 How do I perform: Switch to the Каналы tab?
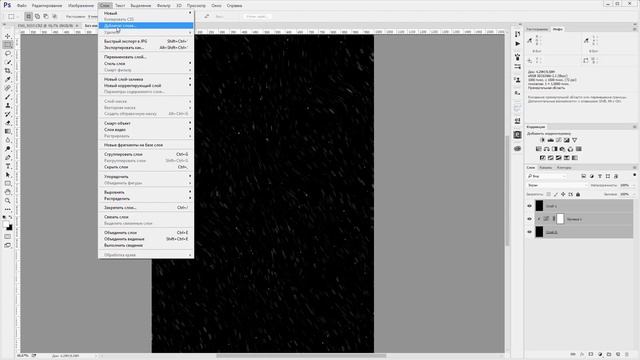(x=545, y=167)
